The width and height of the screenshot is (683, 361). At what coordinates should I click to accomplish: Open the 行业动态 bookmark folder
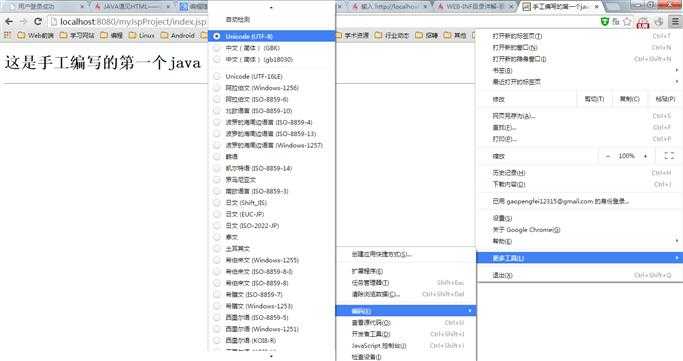coord(392,35)
